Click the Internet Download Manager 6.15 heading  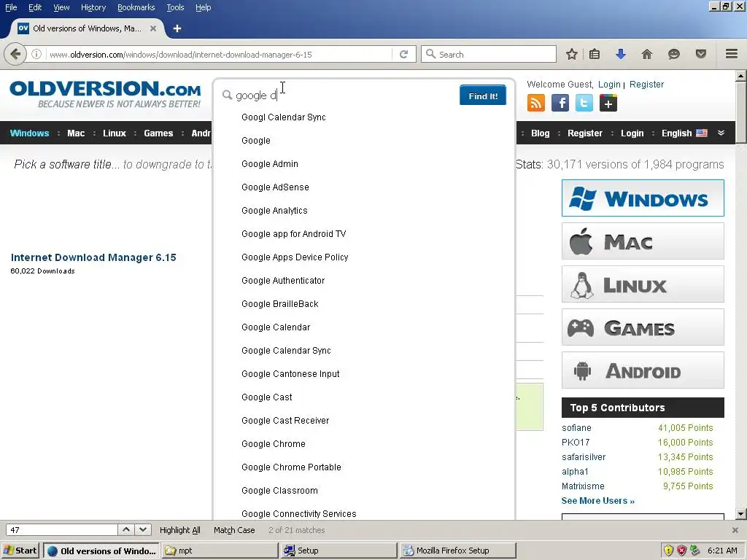(x=93, y=257)
